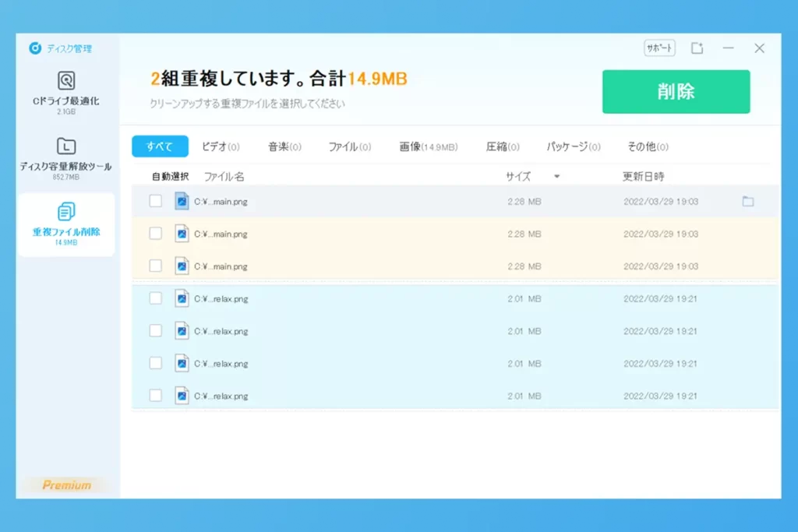
Task: Check the last relax.png checkbox
Action: click(156, 395)
